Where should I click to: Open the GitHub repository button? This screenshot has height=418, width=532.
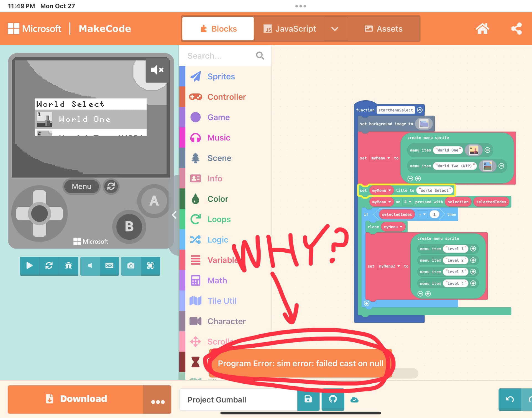(x=333, y=399)
